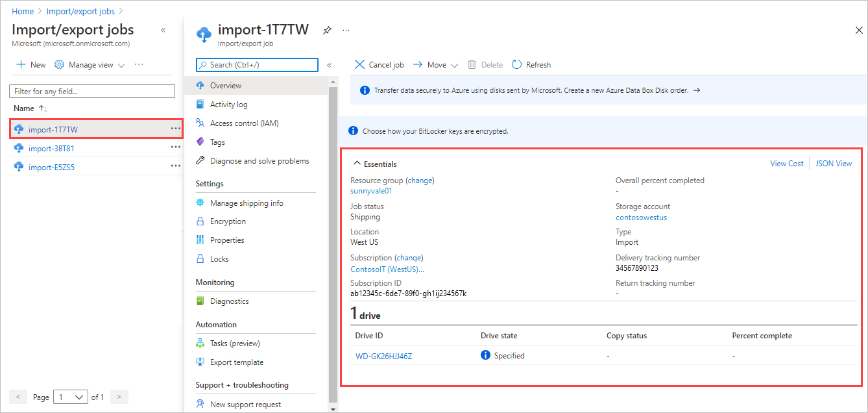868x413 pixels.
Task: Open Diagnose and solve problems
Action: coord(259,161)
